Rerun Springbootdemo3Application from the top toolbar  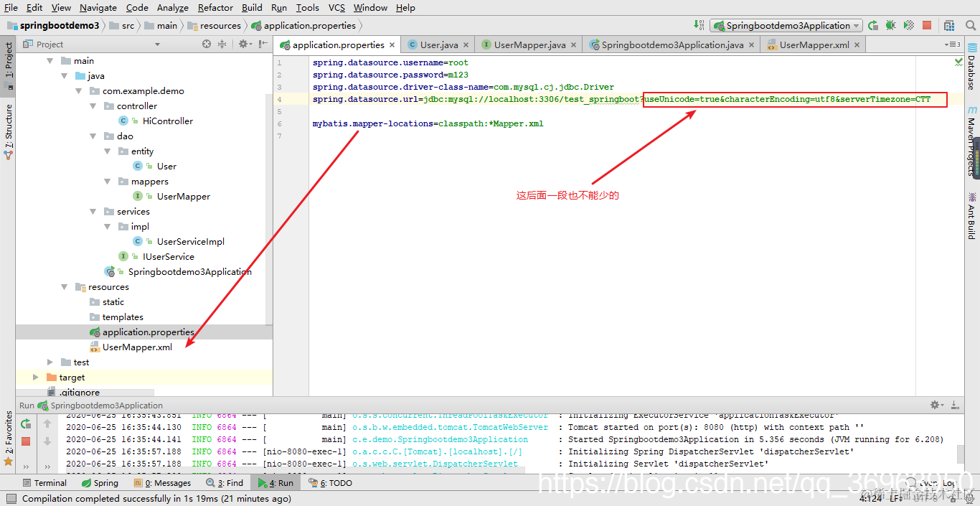(x=873, y=25)
